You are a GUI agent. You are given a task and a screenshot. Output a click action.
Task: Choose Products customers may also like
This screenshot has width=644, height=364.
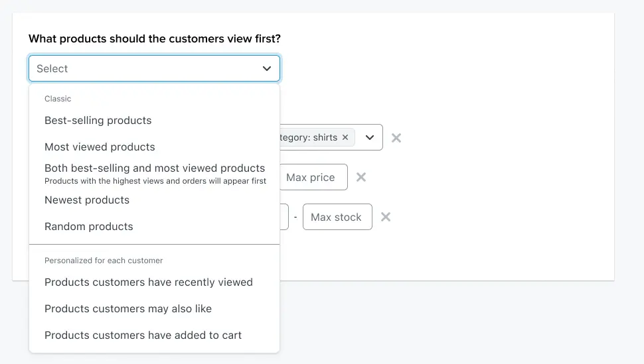point(128,309)
